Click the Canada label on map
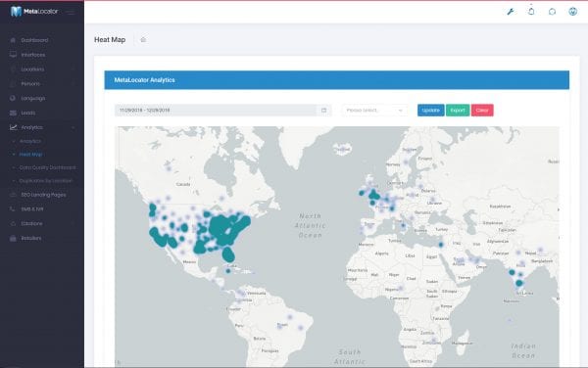The height and width of the screenshot is (368, 588). [183, 184]
